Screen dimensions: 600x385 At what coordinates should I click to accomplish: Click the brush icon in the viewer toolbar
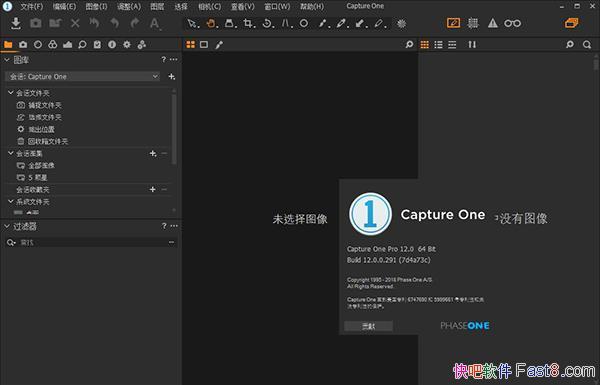[219, 45]
